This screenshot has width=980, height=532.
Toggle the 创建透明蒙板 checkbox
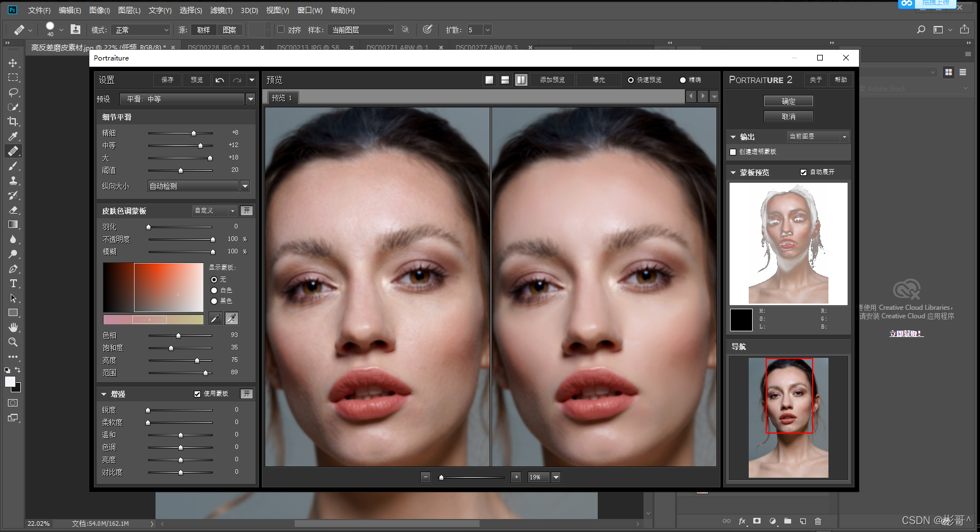[733, 152]
